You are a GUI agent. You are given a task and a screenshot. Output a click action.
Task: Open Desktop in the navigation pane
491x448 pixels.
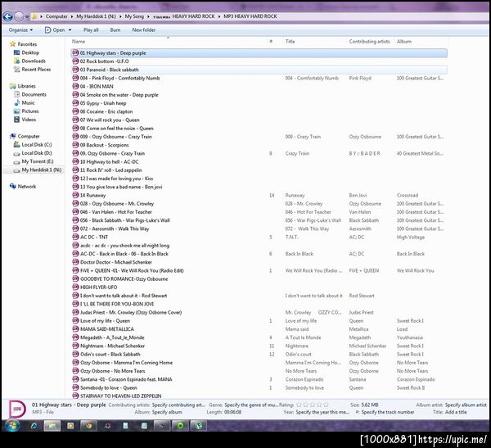[x=30, y=52]
